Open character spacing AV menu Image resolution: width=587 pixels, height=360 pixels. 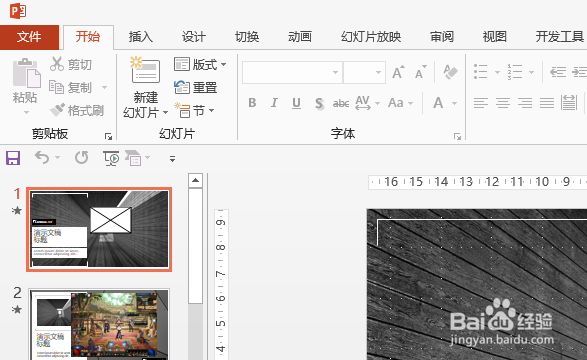click(x=367, y=103)
